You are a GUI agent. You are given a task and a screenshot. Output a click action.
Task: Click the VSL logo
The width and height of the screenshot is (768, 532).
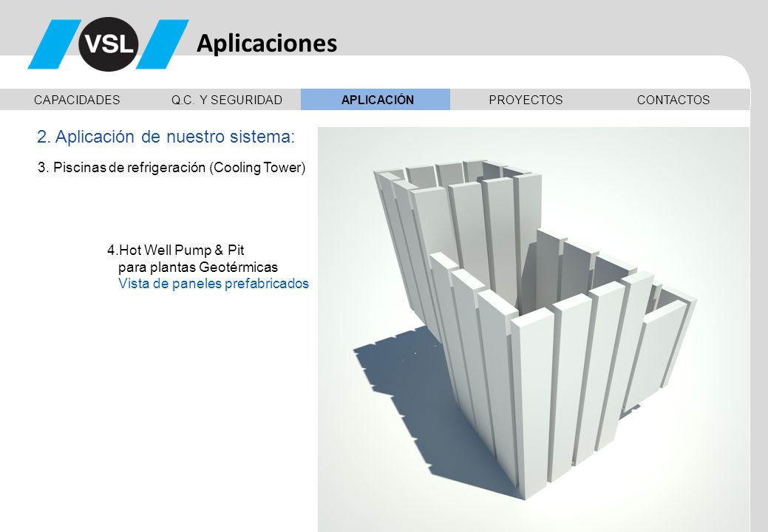click(x=108, y=44)
